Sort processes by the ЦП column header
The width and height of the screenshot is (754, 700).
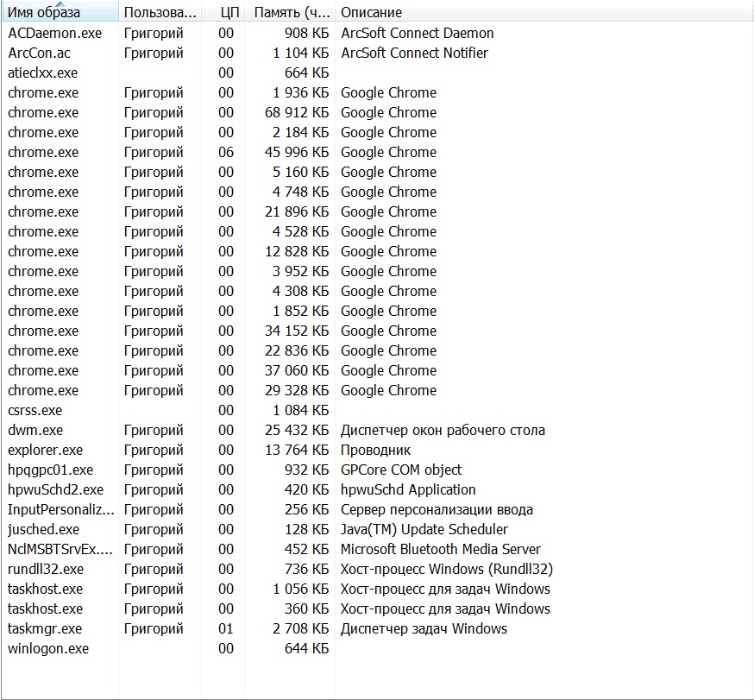(229, 13)
